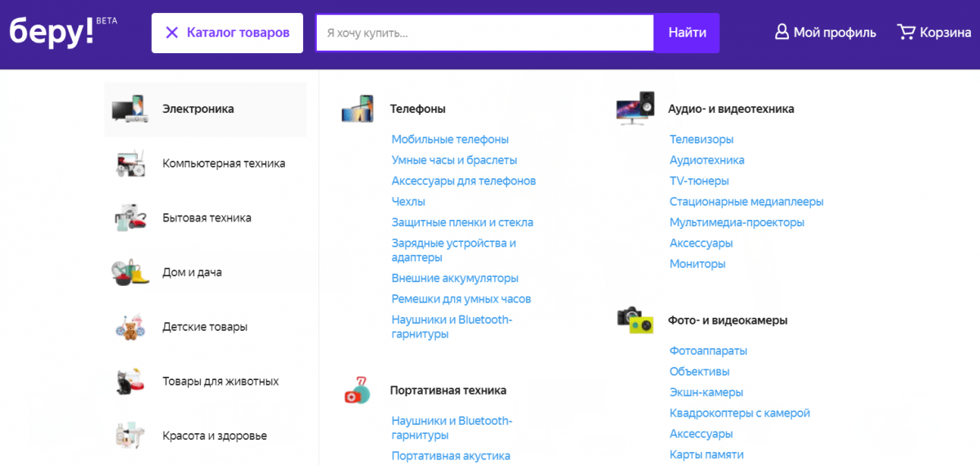Open Фото- и видеокамеры heading link
Viewport: 980px width, 465px height.
728,320
